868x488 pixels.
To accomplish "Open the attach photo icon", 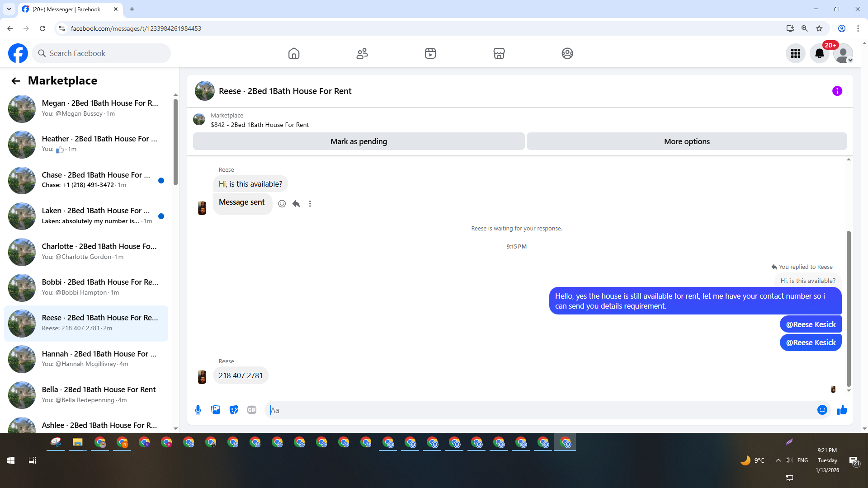I will tap(216, 410).
